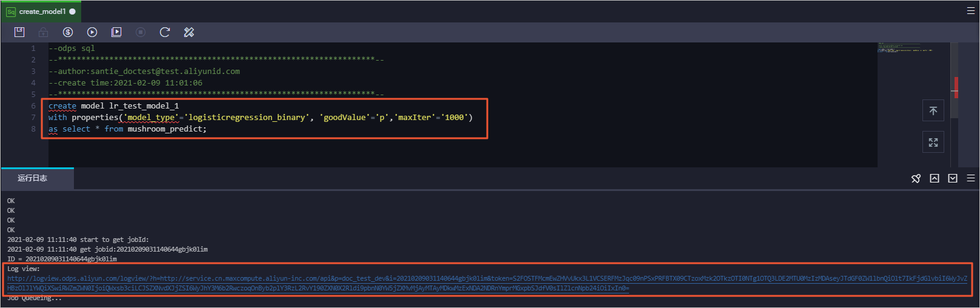
Task: Click 'as select * from mushroom_predict;' line
Action: (x=127, y=129)
